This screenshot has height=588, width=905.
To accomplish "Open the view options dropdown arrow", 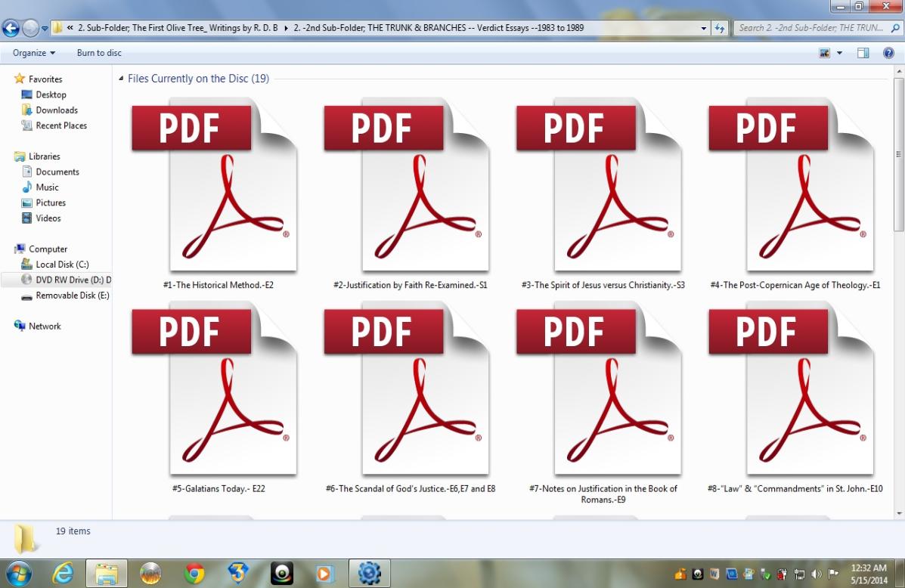I will tap(839, 53).
